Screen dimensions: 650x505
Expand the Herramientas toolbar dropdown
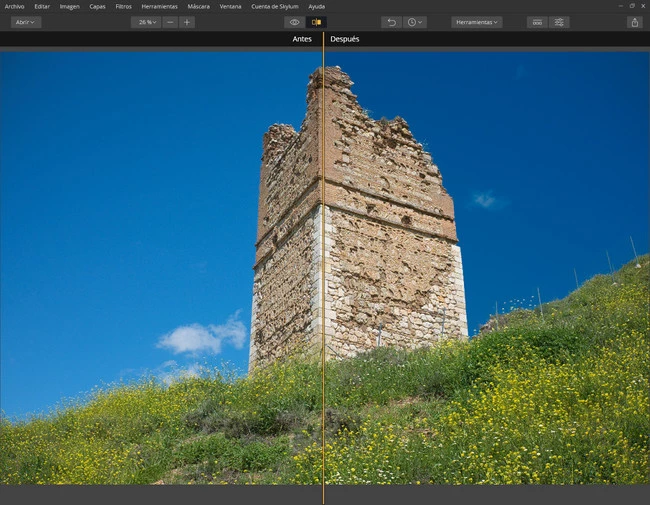point(476,22)
